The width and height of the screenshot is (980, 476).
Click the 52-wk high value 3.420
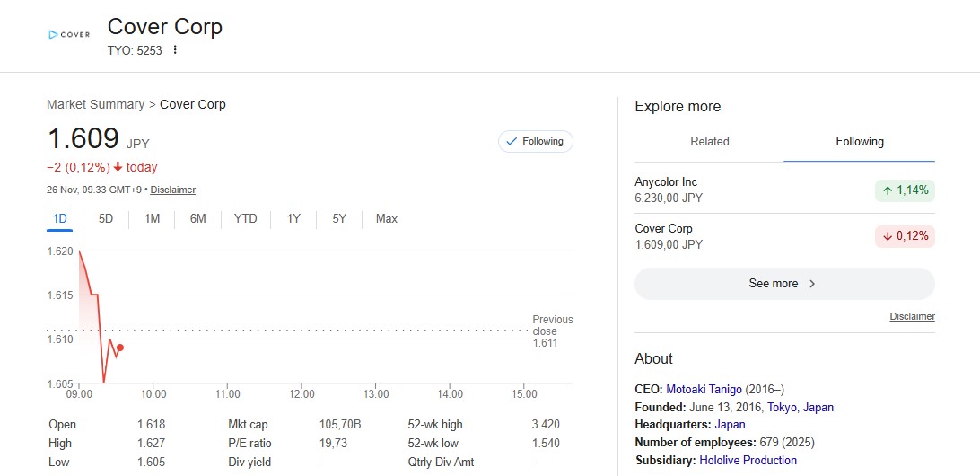click(546, 425)
